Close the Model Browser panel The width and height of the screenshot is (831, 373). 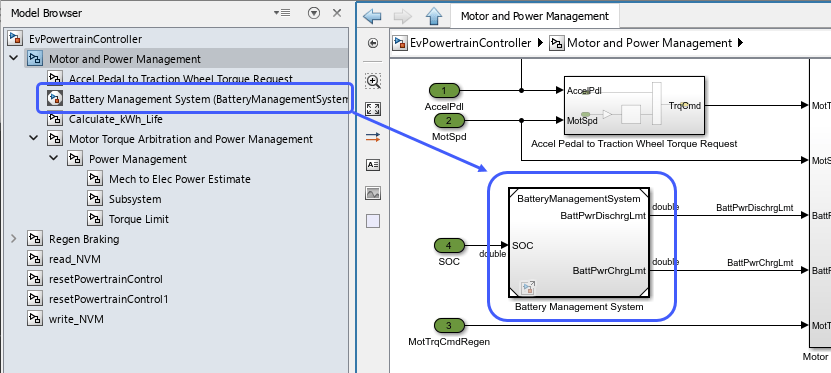pos(337,13)
